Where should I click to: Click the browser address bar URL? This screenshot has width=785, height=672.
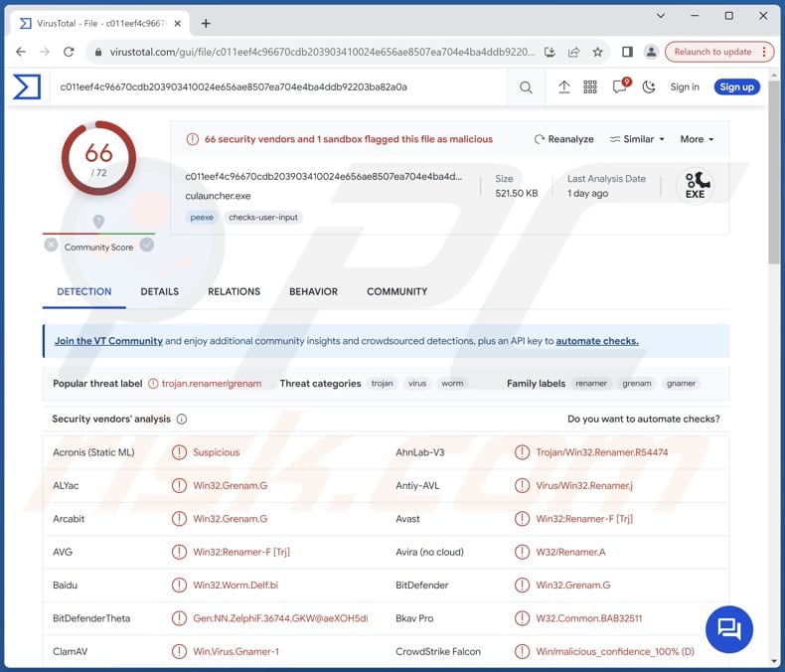pos(322,52)
